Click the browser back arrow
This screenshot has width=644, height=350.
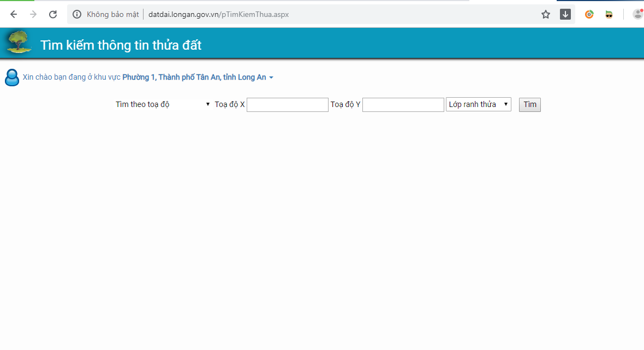coord(14,15)
